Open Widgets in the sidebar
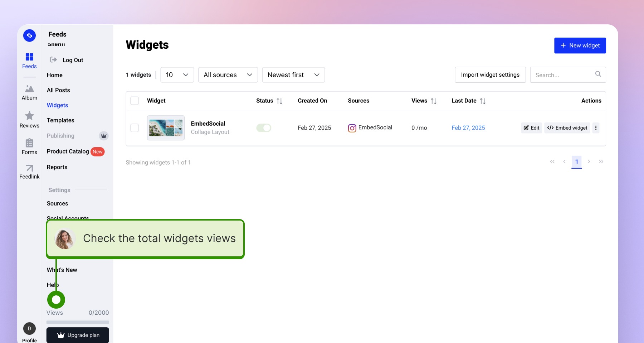644x343 pixels. (57, 105)
